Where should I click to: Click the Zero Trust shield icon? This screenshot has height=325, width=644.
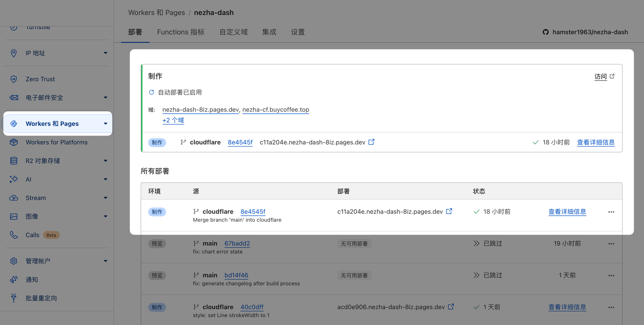[13, 79]
